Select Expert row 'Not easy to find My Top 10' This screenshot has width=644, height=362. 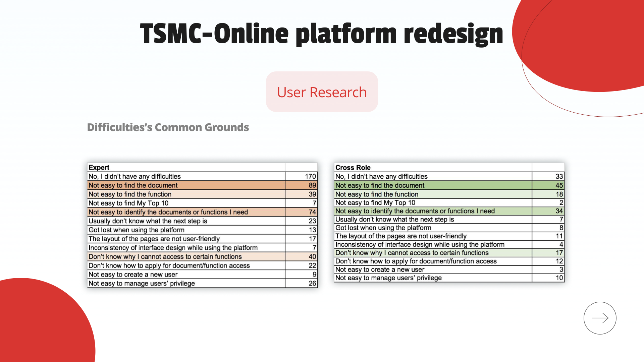[x=202, y=203]
